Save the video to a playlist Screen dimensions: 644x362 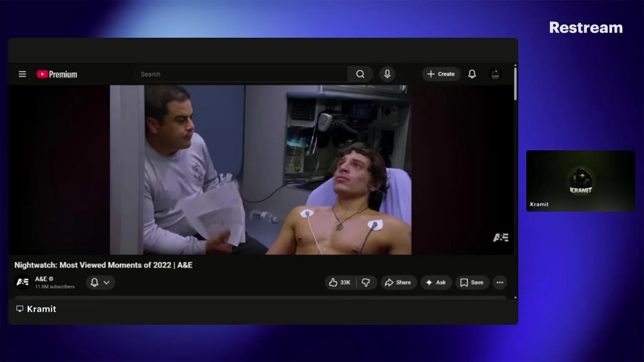click(471, 283)
